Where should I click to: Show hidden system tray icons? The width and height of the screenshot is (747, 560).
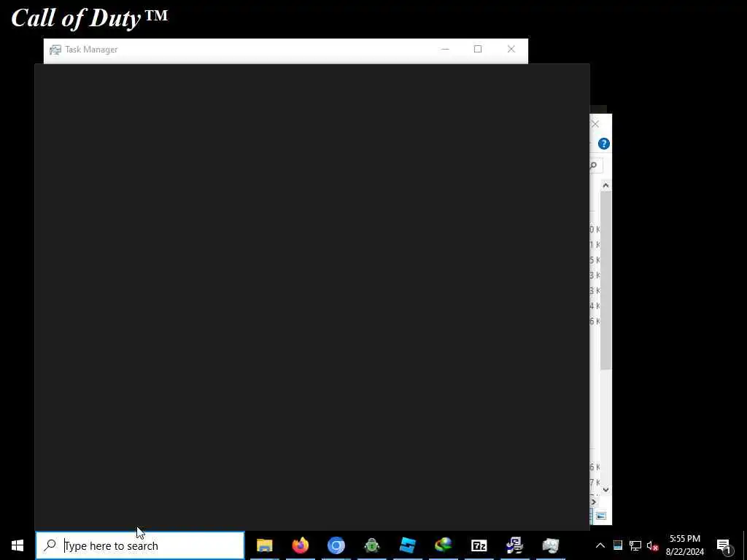[600, 545]
